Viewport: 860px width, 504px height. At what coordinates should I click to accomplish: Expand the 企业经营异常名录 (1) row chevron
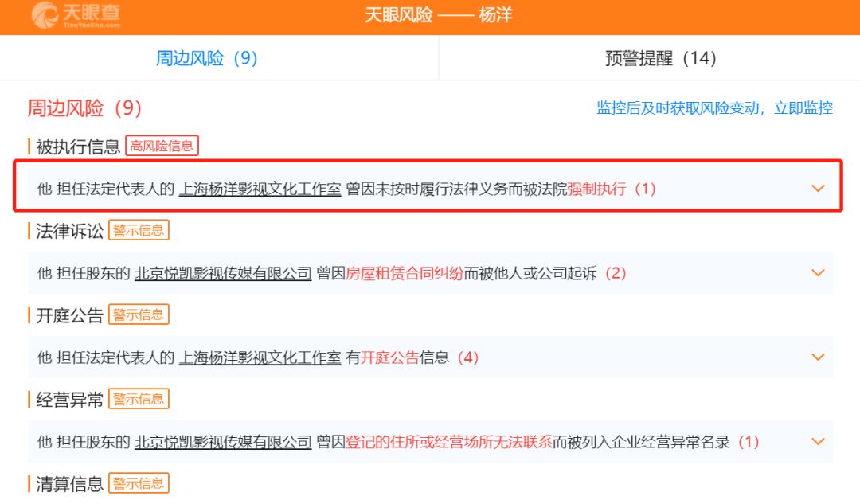818,442
